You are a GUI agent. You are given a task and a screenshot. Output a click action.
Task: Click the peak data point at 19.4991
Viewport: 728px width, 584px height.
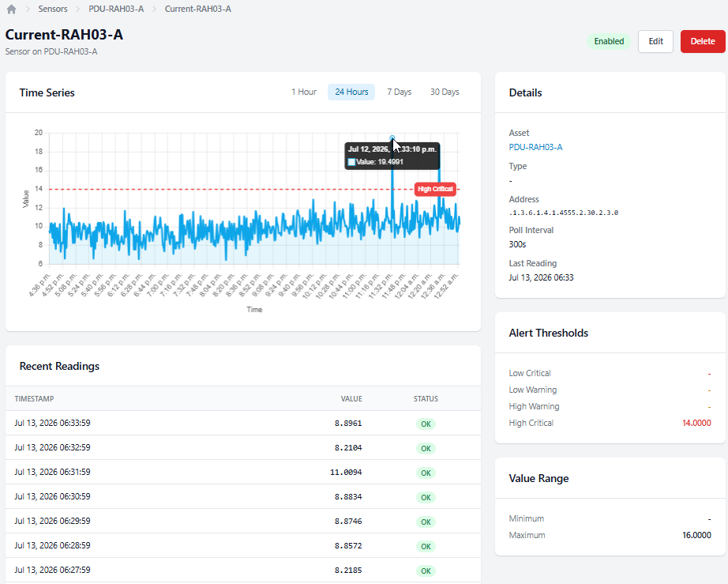392,138
